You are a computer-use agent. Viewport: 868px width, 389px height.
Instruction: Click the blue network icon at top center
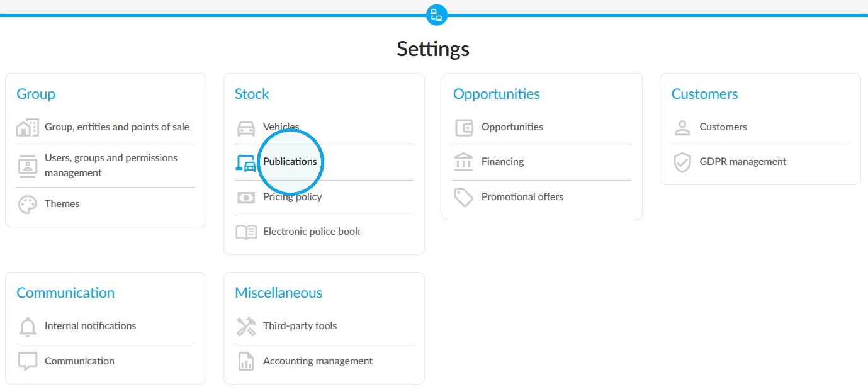436,14
